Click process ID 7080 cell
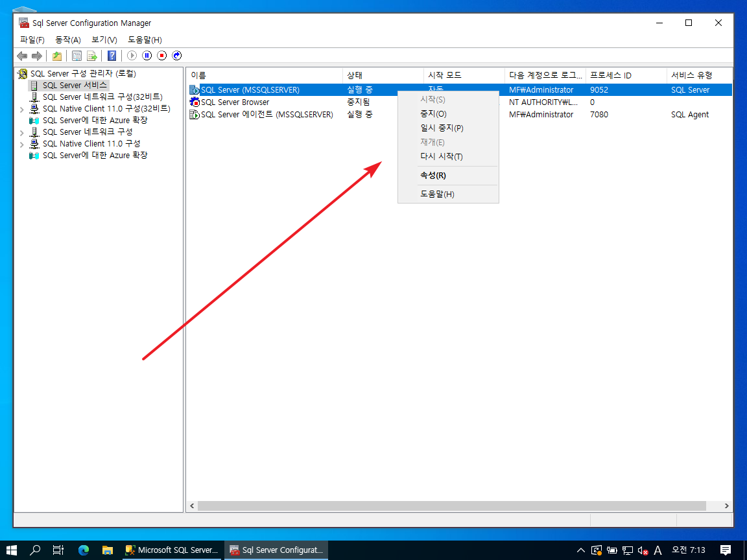Image resolution: width=747 pixels, height=560 pixels. [599, 114]
